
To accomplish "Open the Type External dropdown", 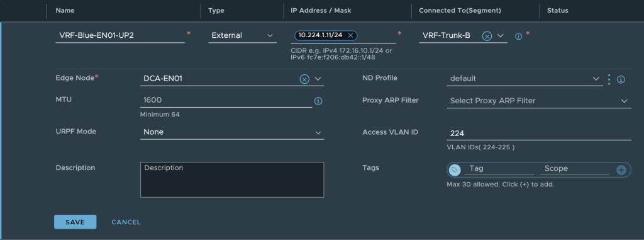I will click(242, 36).
